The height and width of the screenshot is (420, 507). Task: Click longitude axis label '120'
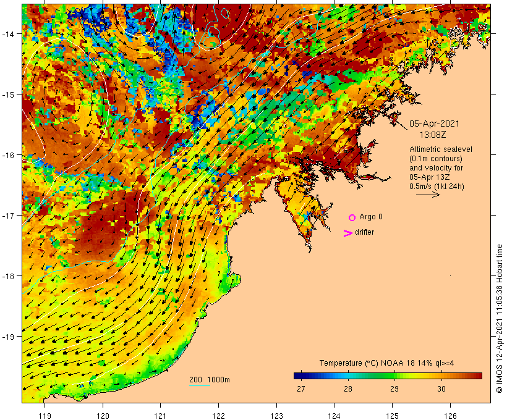click(103, 416)
